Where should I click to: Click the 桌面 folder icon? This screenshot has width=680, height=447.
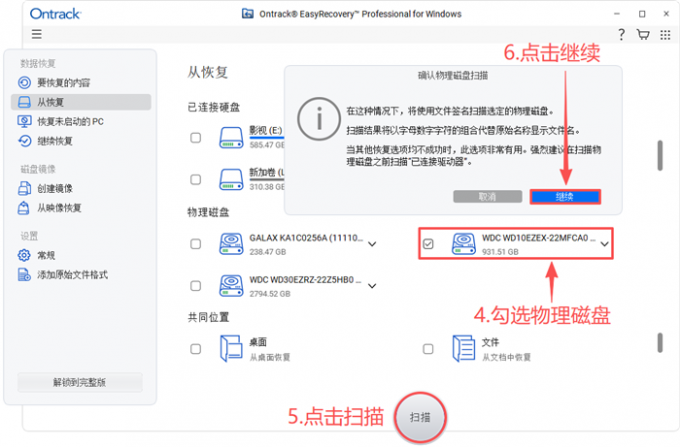click(x=231, y=349)
